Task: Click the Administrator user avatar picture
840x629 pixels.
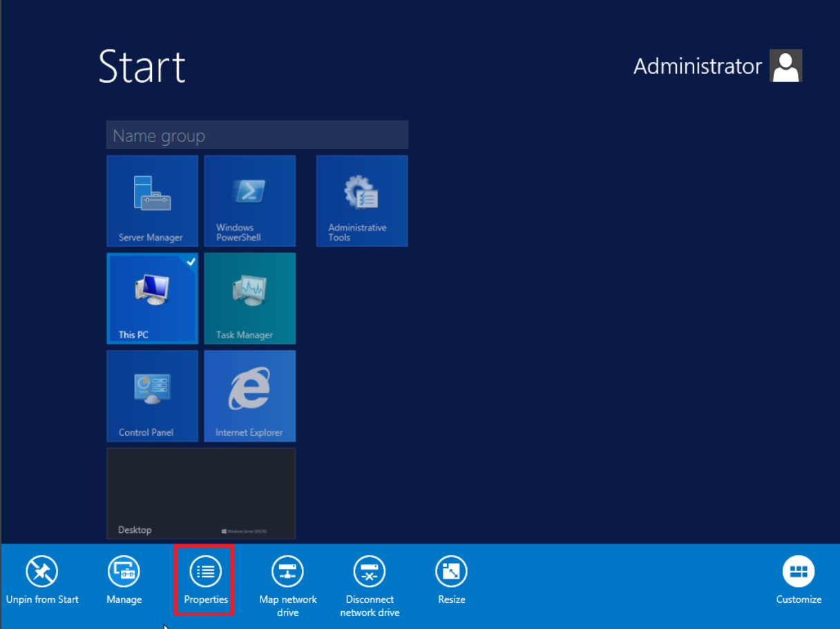Action: pyautogui.click(x=785, y=66)
